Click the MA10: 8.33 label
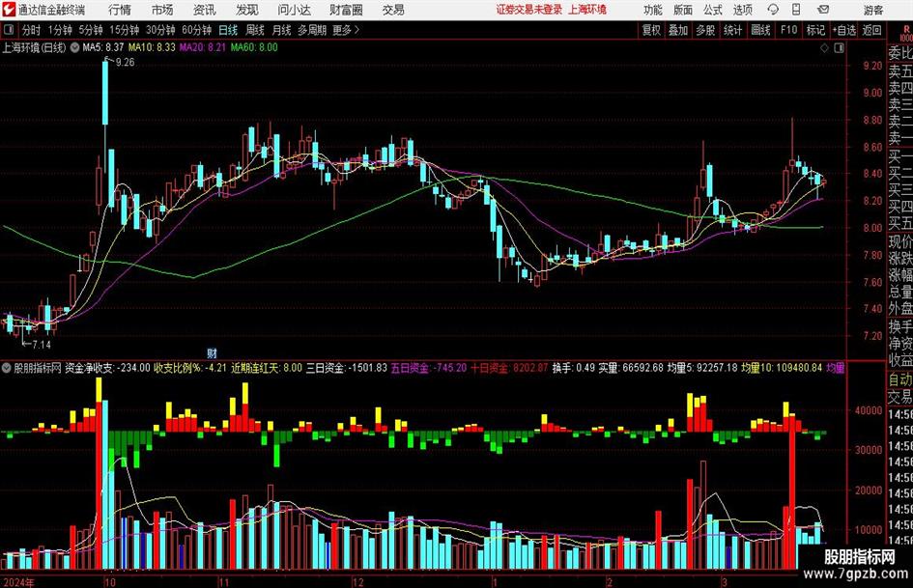913x588 pixels. [152, 47]
